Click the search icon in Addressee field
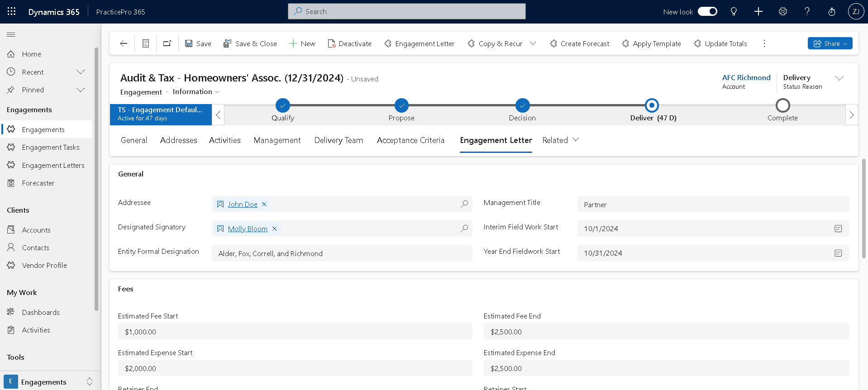868x390 pixels. 464,204
